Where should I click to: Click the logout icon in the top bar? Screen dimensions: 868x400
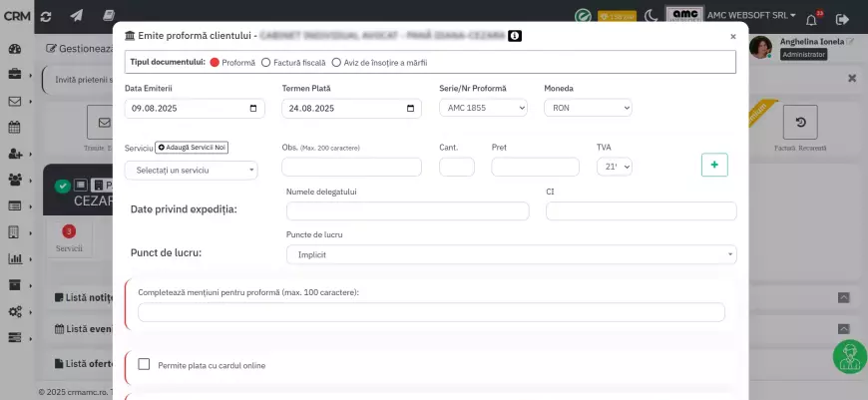(x=843, y=18)
